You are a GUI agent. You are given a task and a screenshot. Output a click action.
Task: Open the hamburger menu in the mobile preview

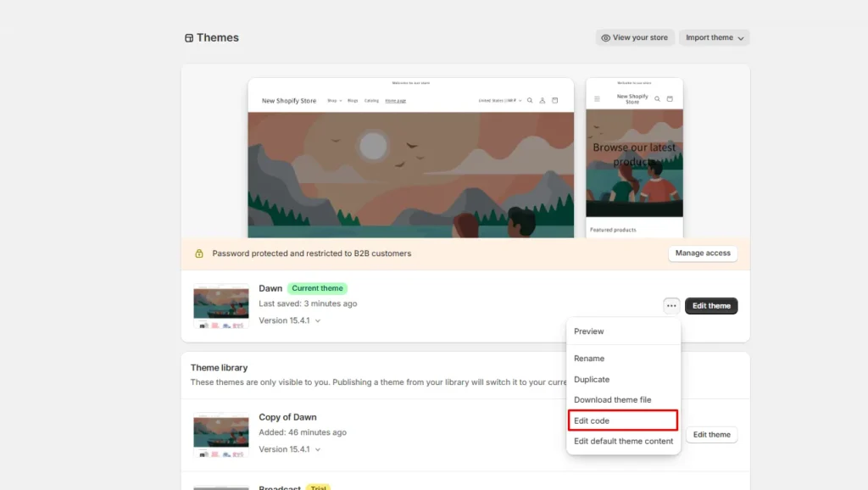tap(597, 98)
